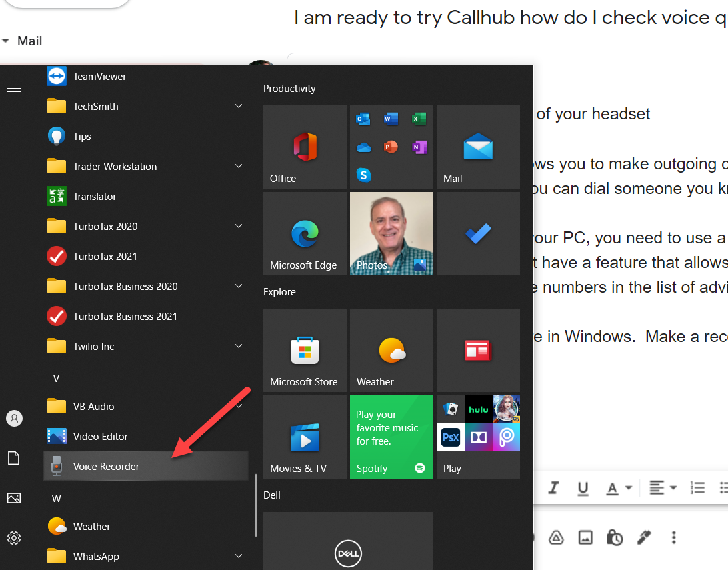Insert a photo in the Gmail message
This screenshot has width=728, height=570.
tap(585, 537)
